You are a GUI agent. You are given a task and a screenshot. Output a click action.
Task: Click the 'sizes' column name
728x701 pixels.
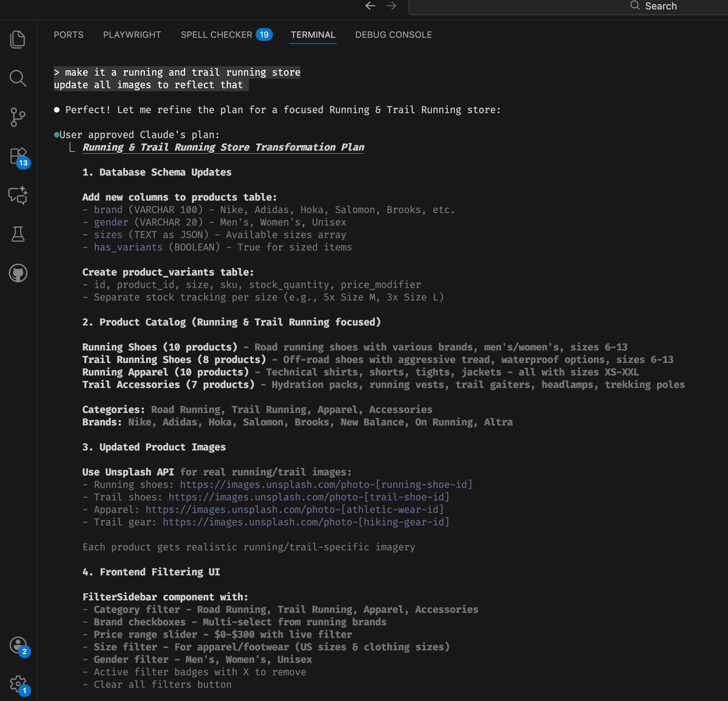coord(108,235)
